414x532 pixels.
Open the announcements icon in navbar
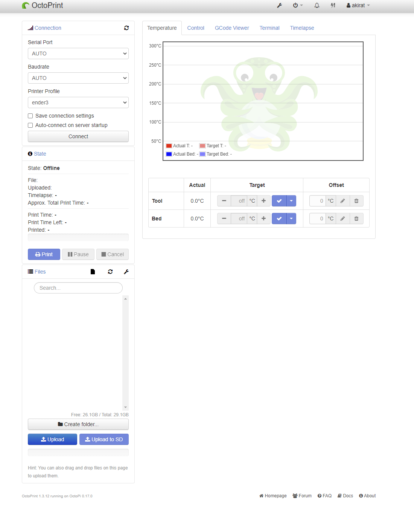[x=333, y=5]
